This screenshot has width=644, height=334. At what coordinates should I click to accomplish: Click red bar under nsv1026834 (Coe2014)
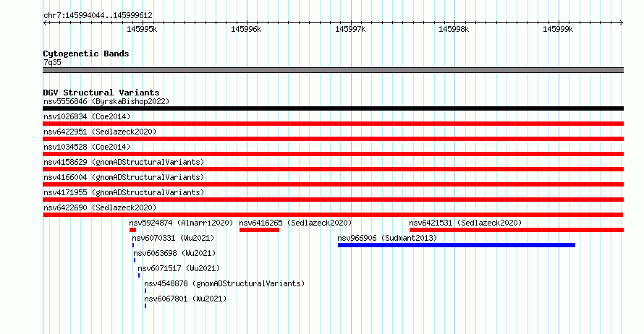[x=333, y=124]
